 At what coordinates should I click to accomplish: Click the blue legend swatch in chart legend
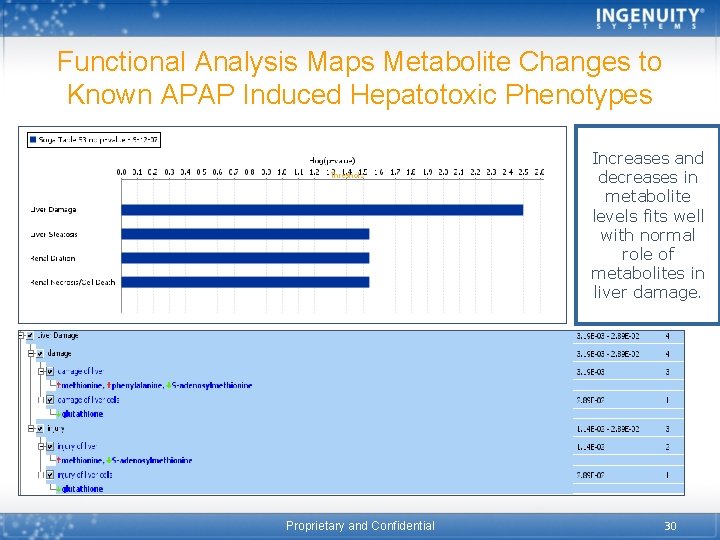click(x=33, y=140)
